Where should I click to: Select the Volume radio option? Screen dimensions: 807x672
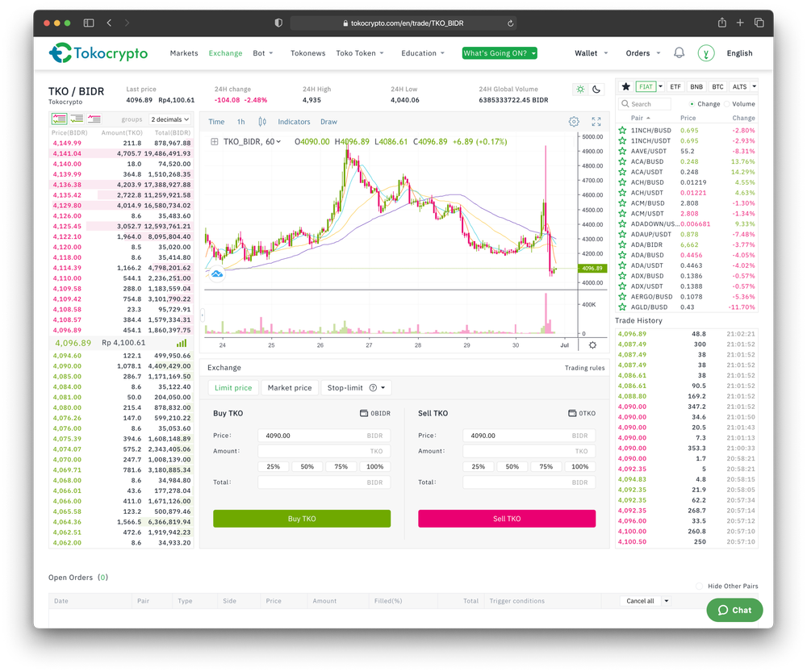tap(727, 104)
